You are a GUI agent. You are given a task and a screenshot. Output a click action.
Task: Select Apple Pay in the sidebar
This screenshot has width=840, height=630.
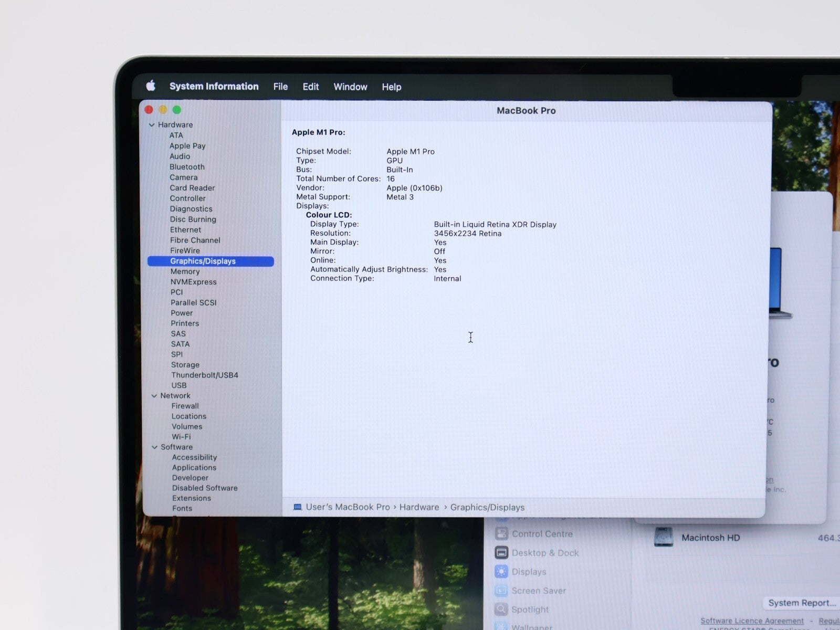point(187,146)
